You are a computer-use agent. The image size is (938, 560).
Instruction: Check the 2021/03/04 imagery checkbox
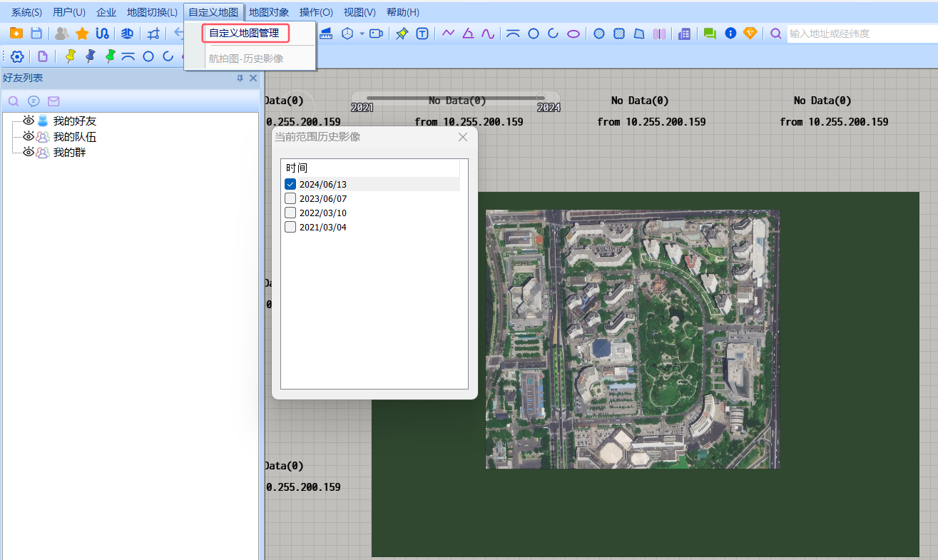point(290,227)
